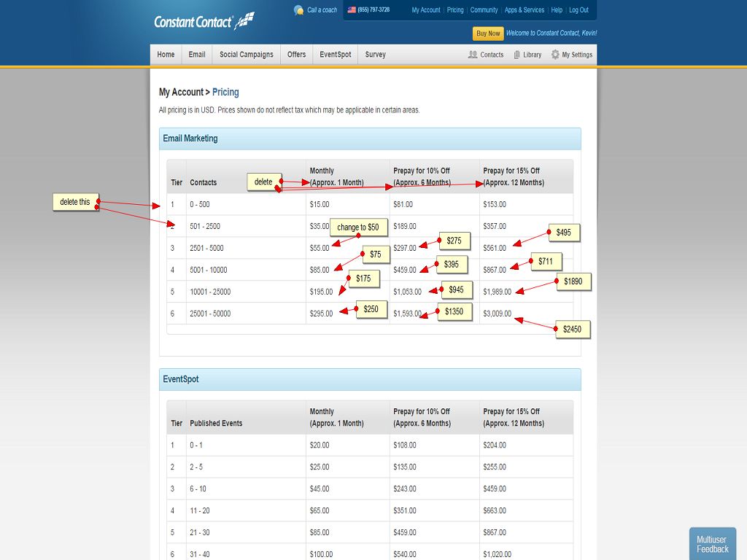Click the $15.00 monthly price
This screenshot has width=747, height=560.
[x=320, y=204]
